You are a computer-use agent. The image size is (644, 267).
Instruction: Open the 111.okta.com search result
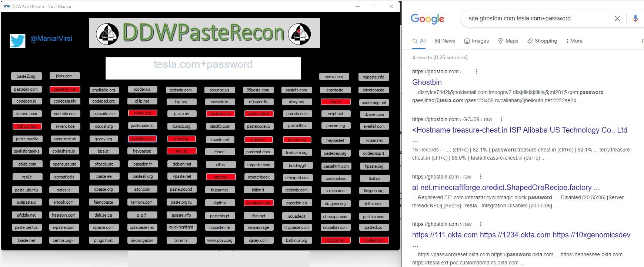(521, 235)
